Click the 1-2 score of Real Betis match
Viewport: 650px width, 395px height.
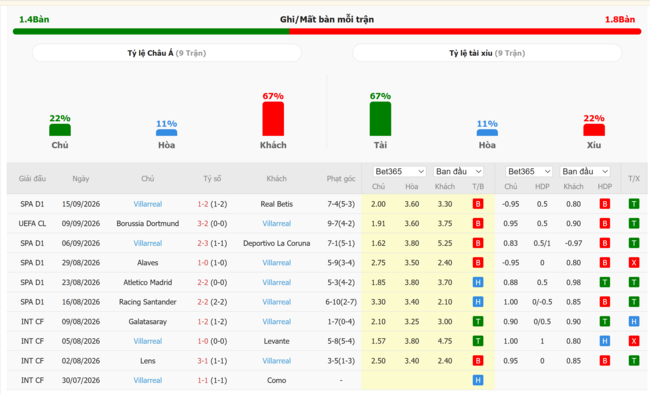click(203, 204)
